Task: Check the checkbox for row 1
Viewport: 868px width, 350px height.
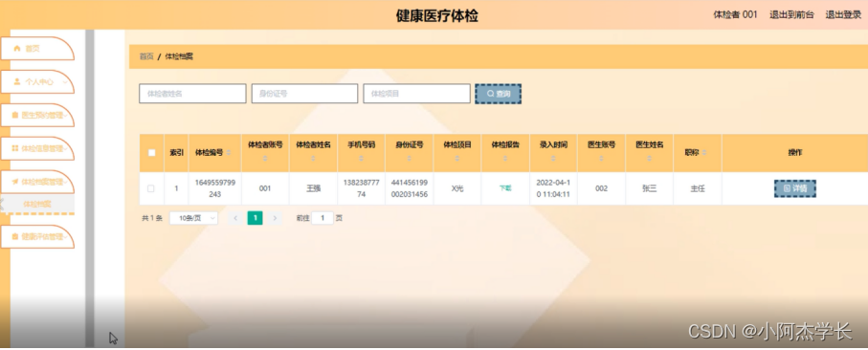Action: click(x=151, y=188)
